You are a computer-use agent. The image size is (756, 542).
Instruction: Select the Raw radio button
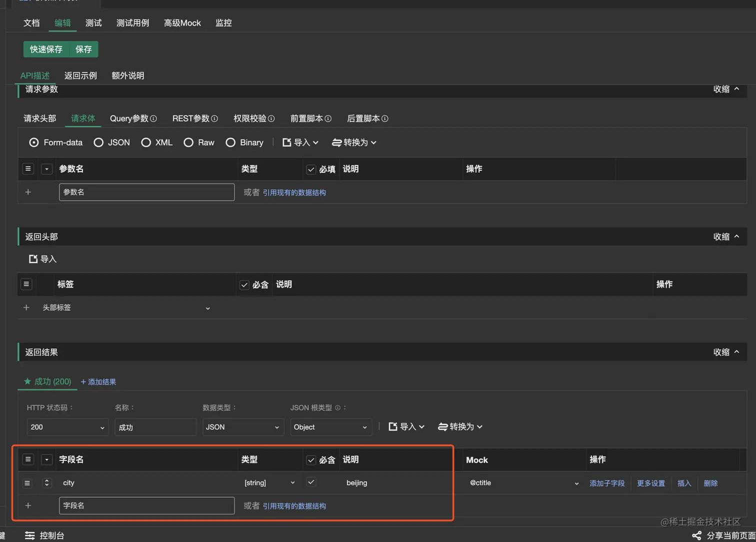click(188, 143)
